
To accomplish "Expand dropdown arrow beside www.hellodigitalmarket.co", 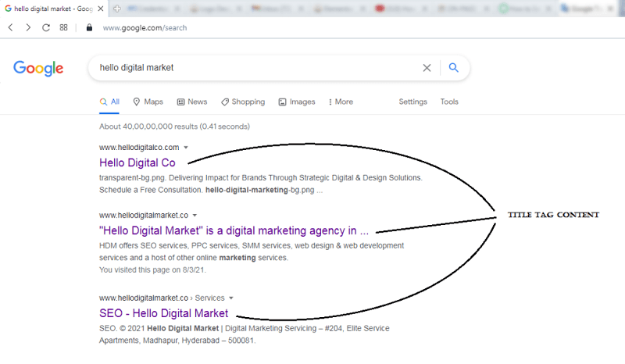I will click(x=195, y=216).
